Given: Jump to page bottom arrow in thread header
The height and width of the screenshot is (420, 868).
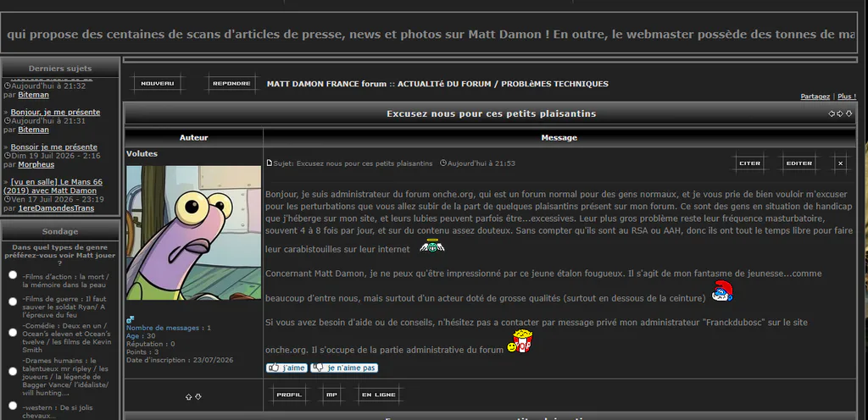Looking at the screenshot, I should tap(849, 113).
